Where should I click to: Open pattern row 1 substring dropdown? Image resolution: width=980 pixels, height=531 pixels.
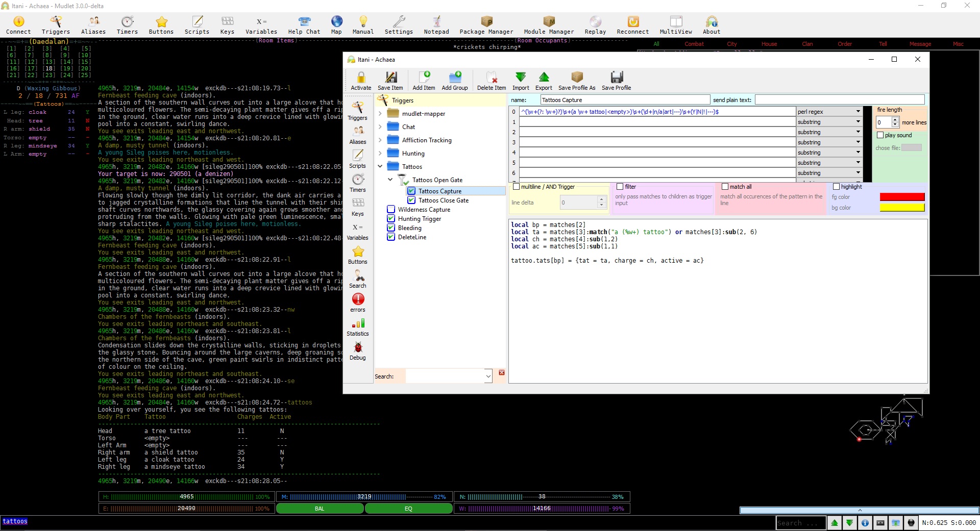829,122
